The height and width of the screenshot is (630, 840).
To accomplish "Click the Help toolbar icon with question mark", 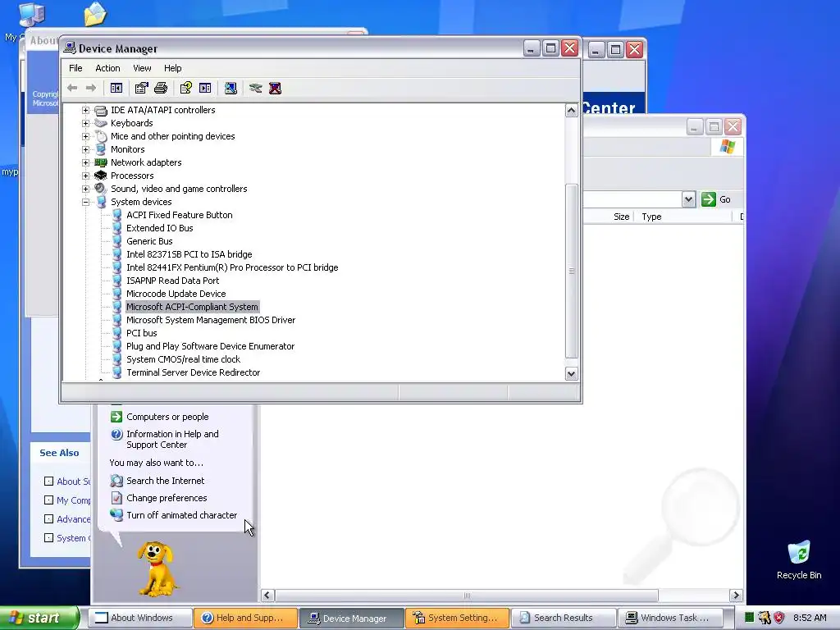I will 186,88.
